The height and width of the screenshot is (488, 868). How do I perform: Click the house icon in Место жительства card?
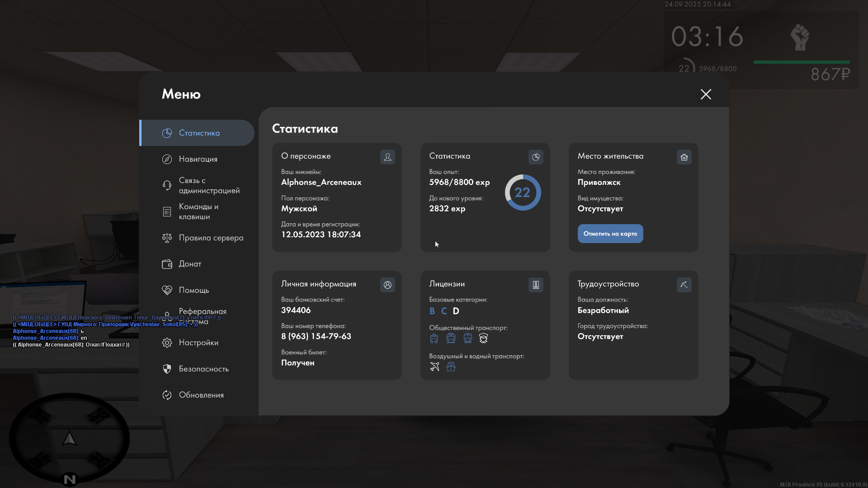click(x=684, y=157)
